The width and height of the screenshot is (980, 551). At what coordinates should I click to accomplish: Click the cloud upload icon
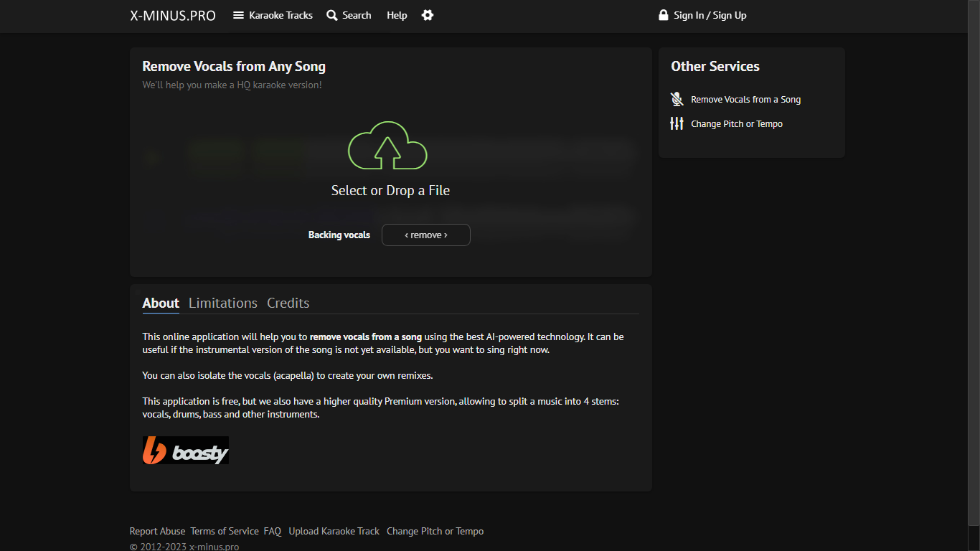pos(387,146)
